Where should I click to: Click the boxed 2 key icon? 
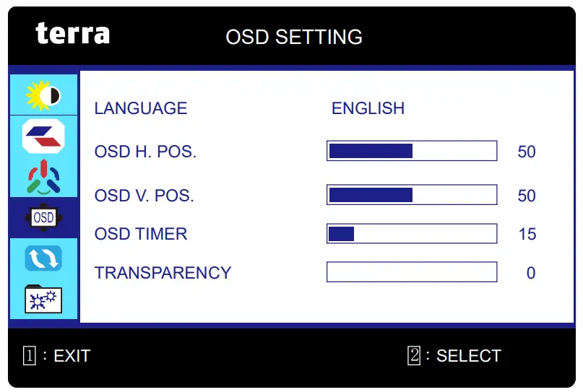pyautogui.click(x=414, y=355)
